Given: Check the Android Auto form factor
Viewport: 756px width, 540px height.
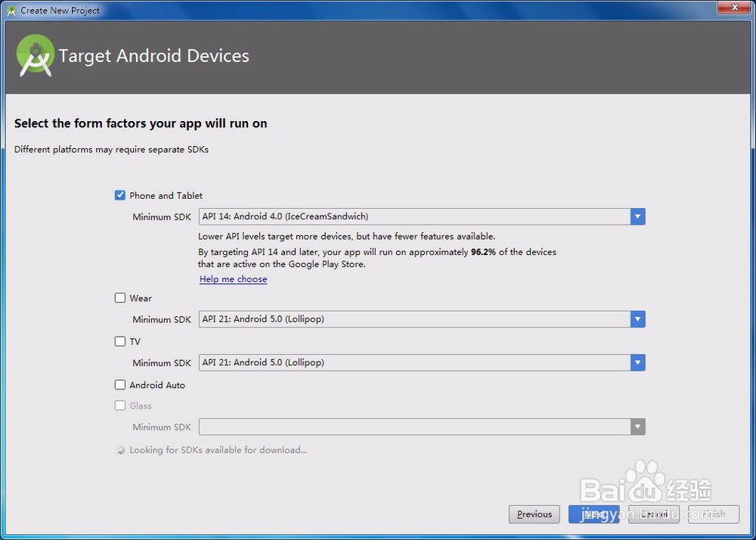Looking at the screenshot, I should click(x=119, y=384).
